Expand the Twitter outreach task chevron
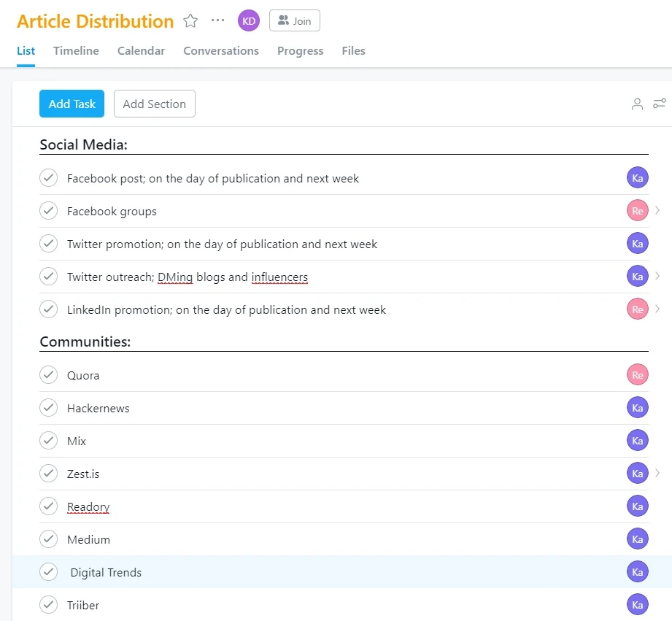672x621 pixels. 657,277
